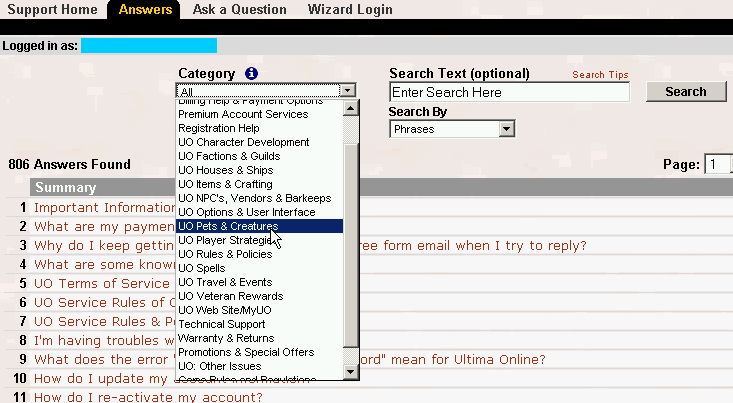
Task: Collapse the Category dropdown arrow
Action: 348,91
